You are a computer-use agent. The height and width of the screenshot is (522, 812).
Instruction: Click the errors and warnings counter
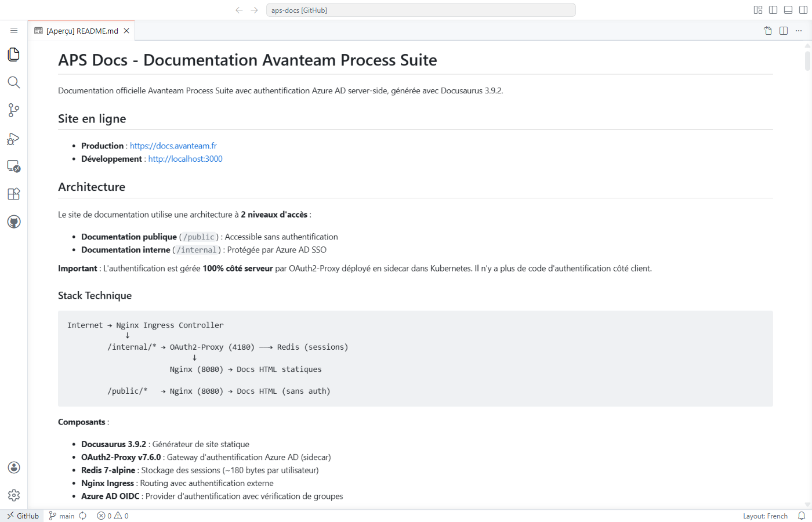(x=112, y=516)
